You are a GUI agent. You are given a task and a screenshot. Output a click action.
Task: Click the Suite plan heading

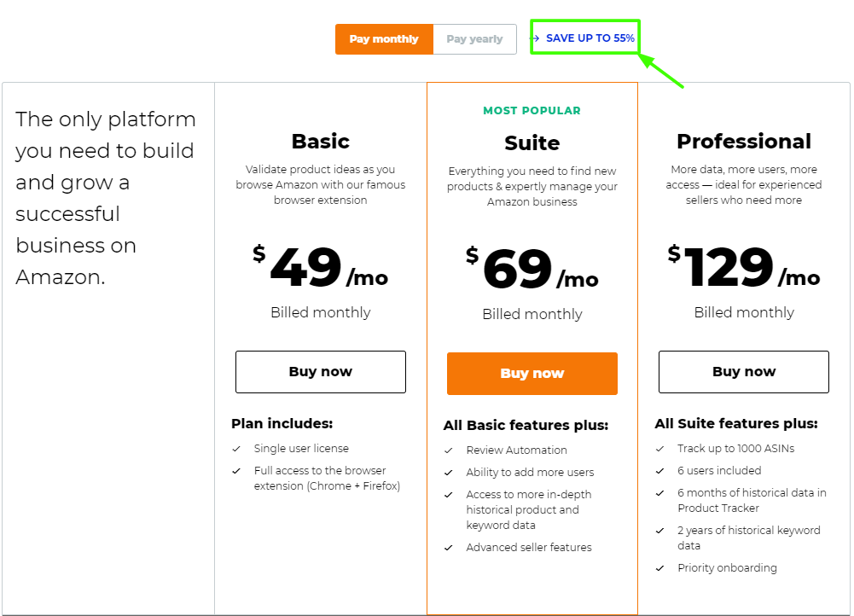[532, 143]
